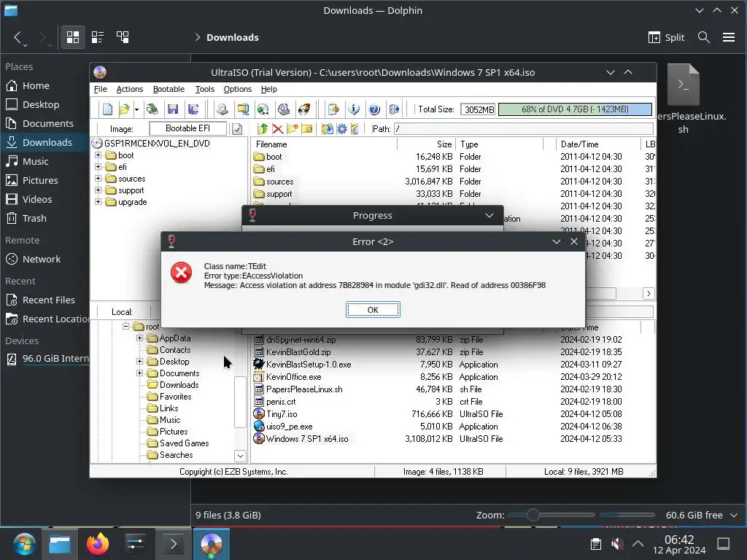Open the Tools menu
747x560 pixels.
(x=205, y=89)
